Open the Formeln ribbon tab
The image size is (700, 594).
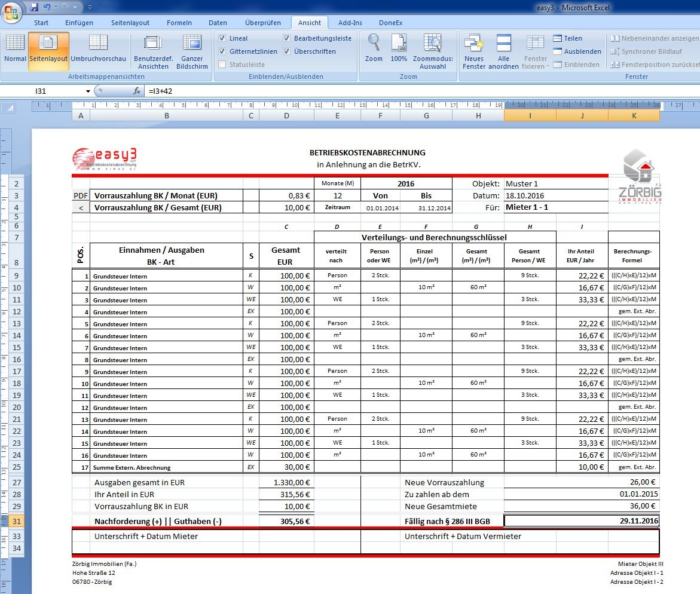tap(179, 23)
